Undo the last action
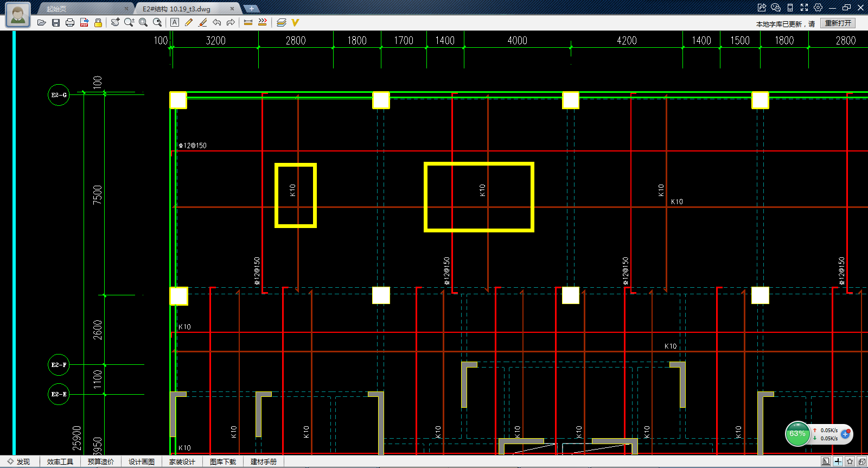 click(x=217, y=22)
